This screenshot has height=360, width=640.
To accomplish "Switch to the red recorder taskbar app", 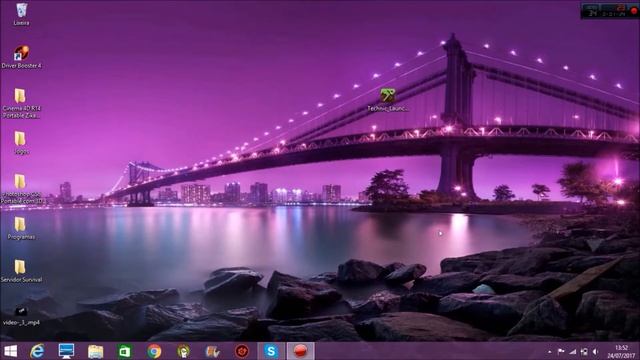I will tap(300, 351).
